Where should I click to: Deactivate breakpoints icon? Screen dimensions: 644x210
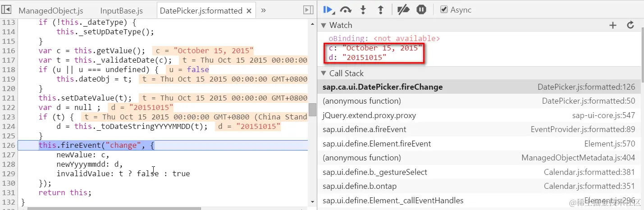pos(403,9)
